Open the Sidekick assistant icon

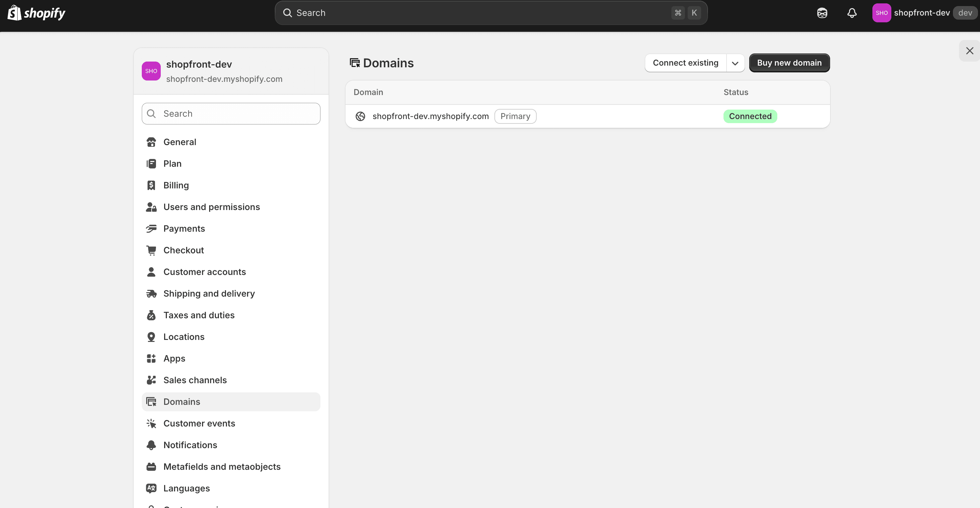tap(822, 13)
